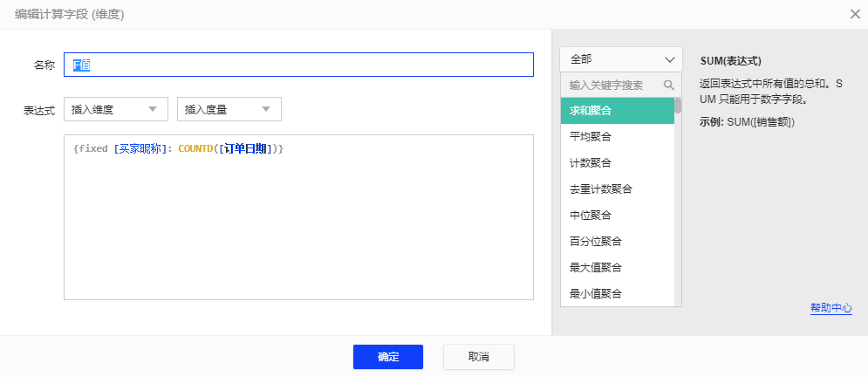
Task: Choose 计数聚合 from the list
Action: tap(617, 163)
